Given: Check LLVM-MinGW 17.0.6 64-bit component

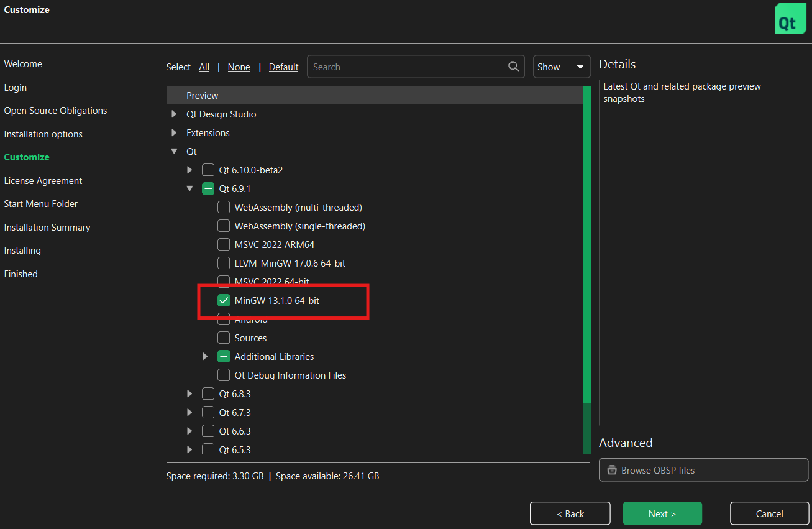Looking at the screenshot, I should (x=224, y=263).
